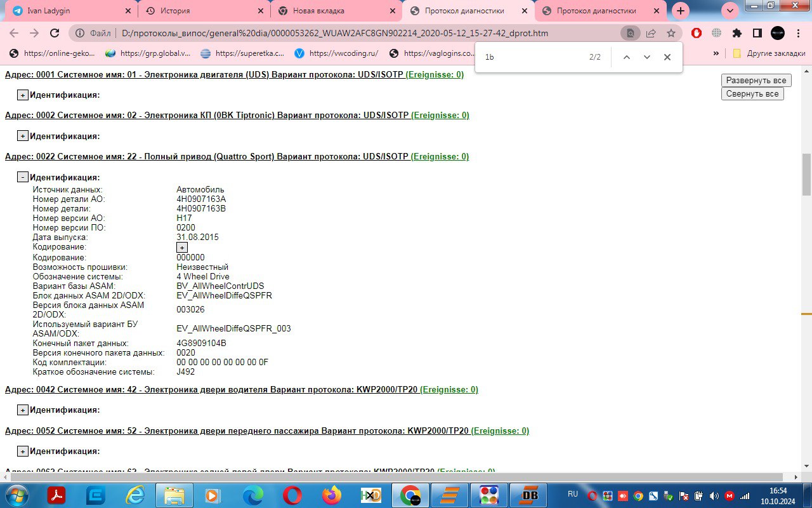
Task: Open the grey globe extension icon
Action: [717, 33]
